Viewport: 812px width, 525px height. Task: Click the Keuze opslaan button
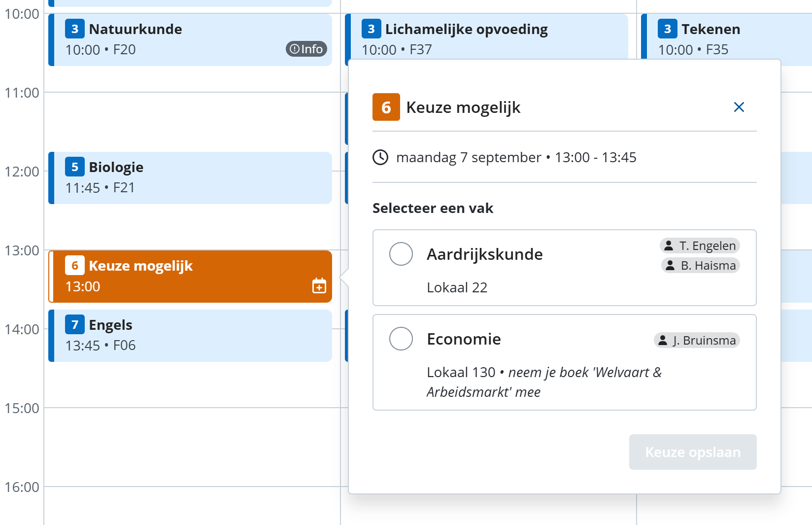coord(693,452)
